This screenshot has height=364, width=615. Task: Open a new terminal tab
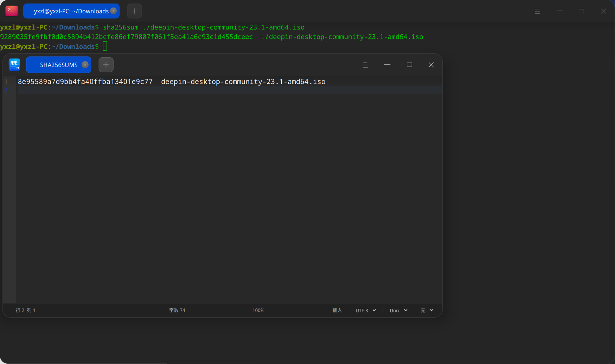tap(134, 11)
